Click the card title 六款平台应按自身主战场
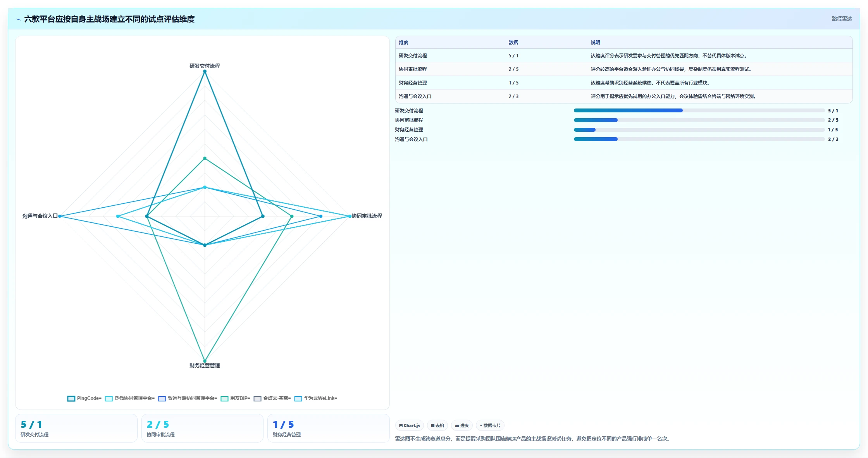 pyautogui.click(x=109, y=19)
